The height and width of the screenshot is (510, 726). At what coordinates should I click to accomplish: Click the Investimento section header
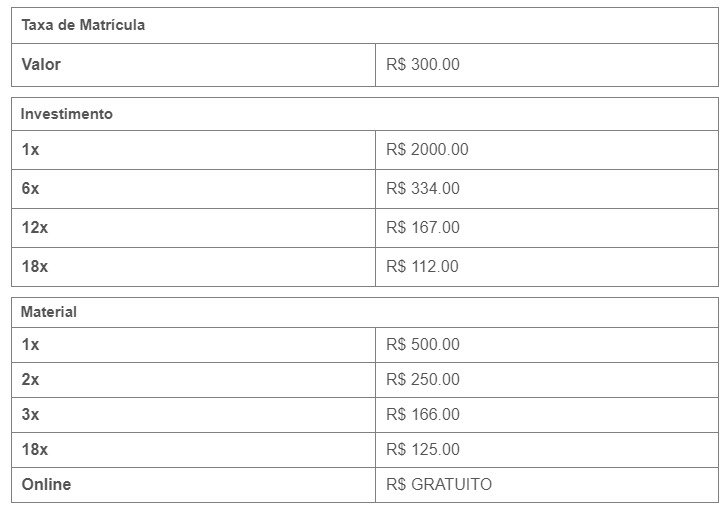(x=66, y=114)
